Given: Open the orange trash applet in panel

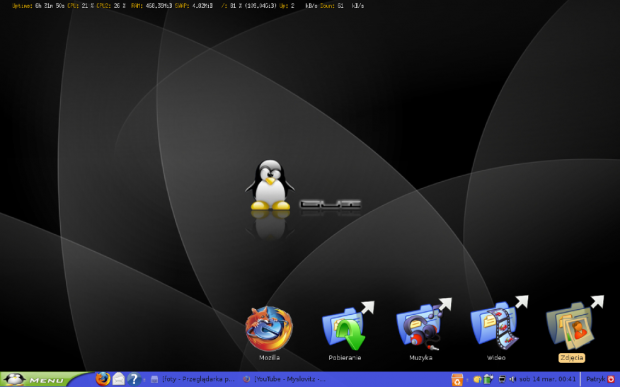Looking at the screenshot, I should click(x=457, y=379).
